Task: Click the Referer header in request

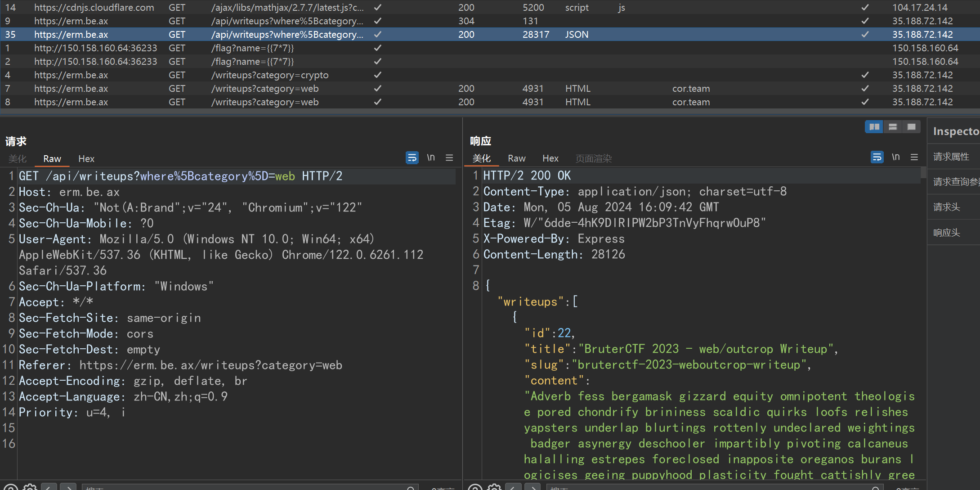Action: click(180, 365)
